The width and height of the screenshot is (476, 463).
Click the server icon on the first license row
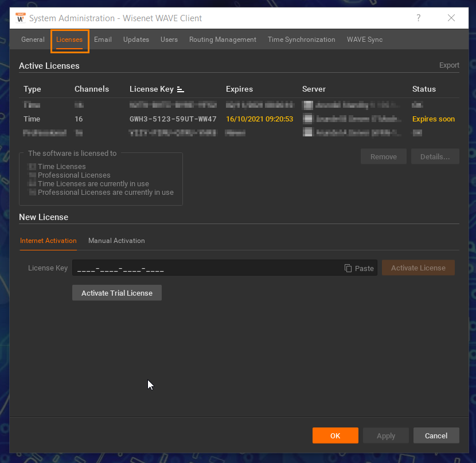[308, 105]
